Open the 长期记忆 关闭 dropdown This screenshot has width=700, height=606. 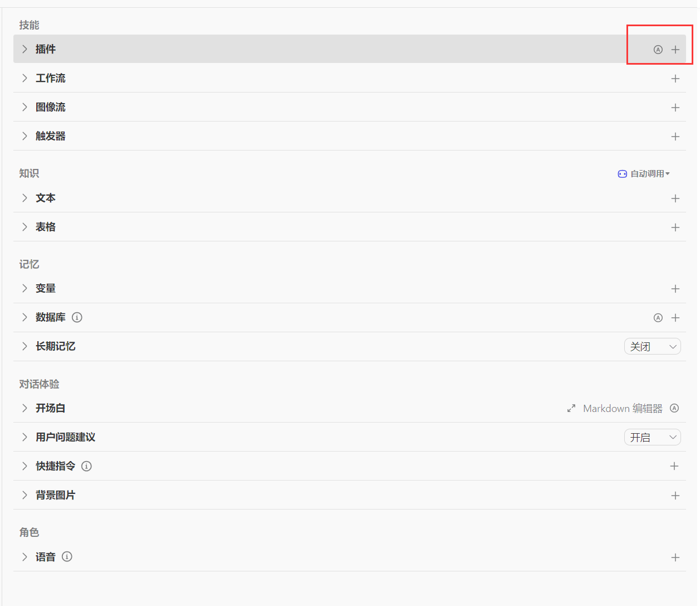[x=652, y=347]
